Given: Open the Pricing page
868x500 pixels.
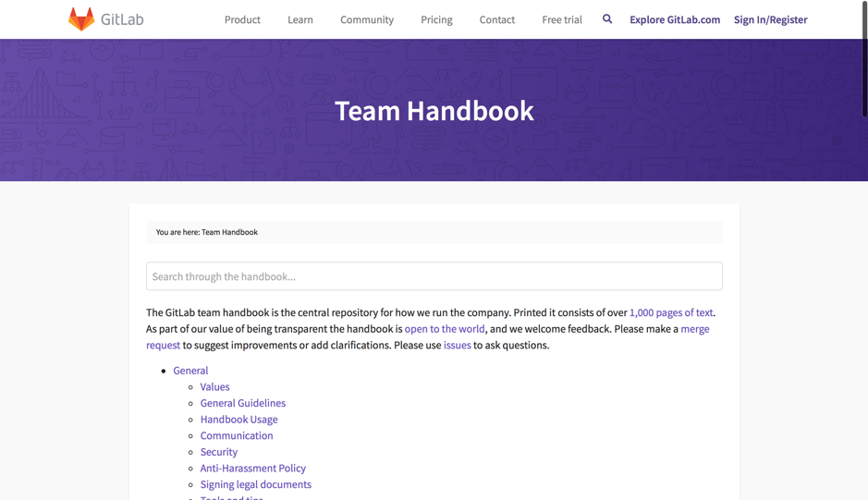Looking at the screenshot, I should [x=436, y=19].
